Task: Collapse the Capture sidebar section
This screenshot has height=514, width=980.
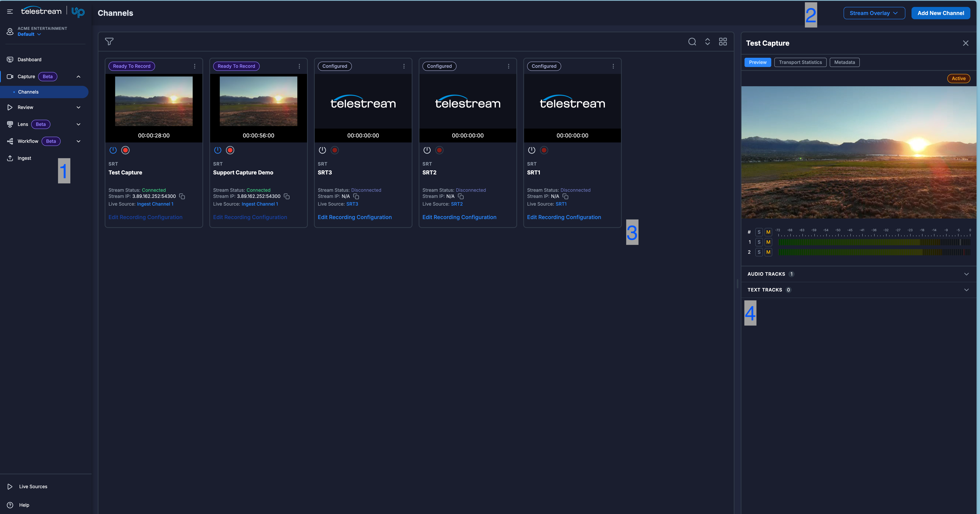Action: 78,77
